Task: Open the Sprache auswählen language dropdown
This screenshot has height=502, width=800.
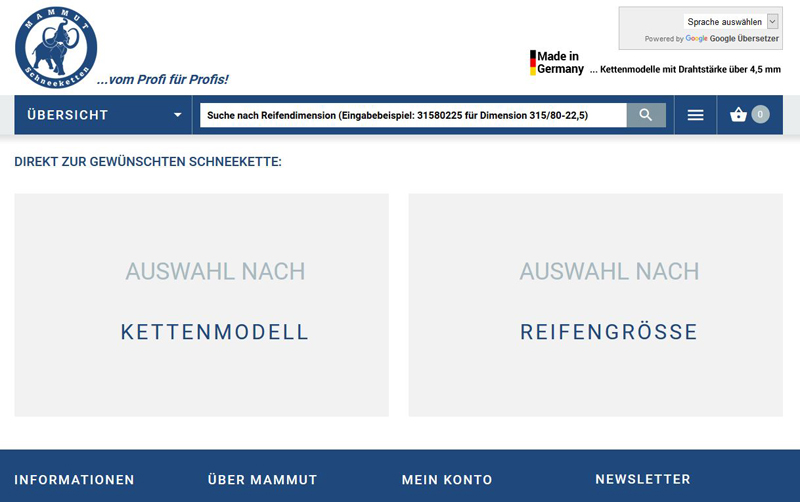Action: [730, 21]
